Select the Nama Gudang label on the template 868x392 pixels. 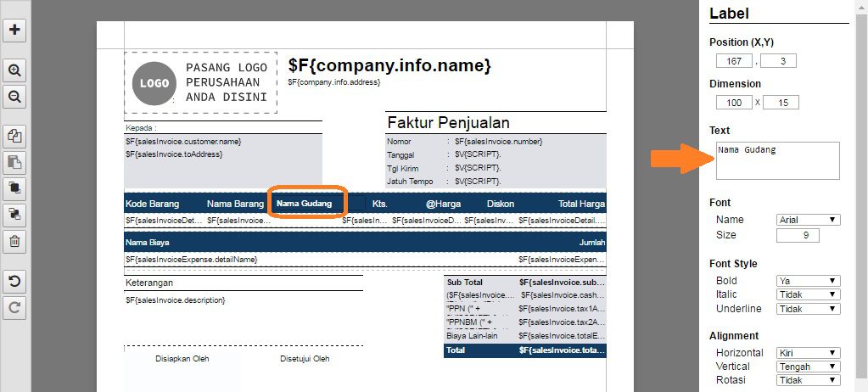coord(307,204)
